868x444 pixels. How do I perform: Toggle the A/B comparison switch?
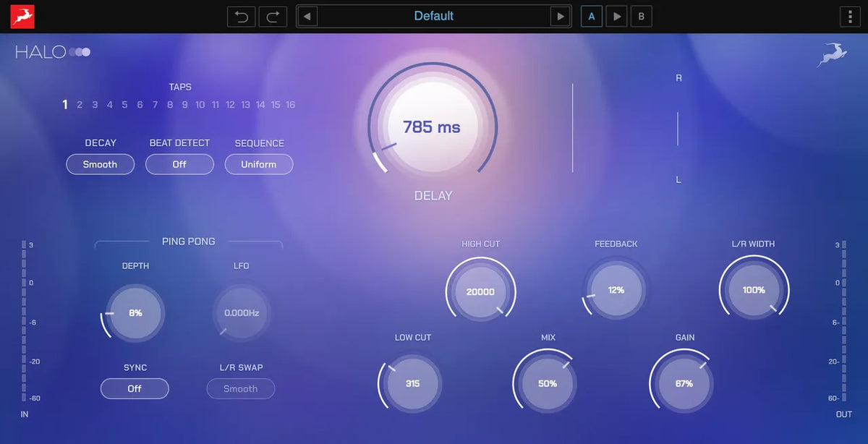coord(616,16)
